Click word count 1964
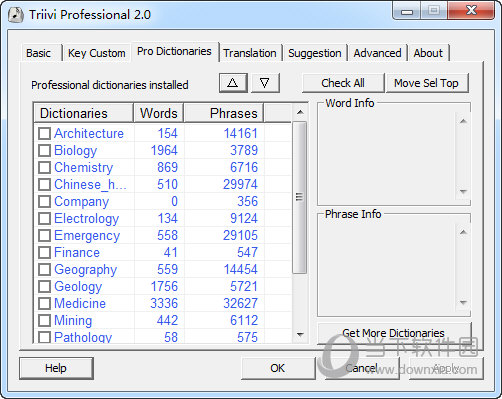The height and width of the screenshot is (399, 502). pos(164,150)
